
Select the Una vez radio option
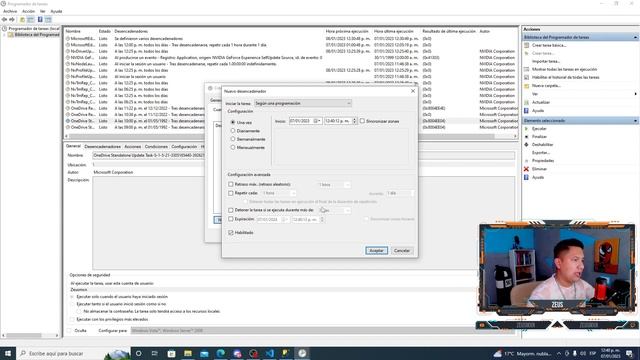pyautogui.click(x=233, y=122)
